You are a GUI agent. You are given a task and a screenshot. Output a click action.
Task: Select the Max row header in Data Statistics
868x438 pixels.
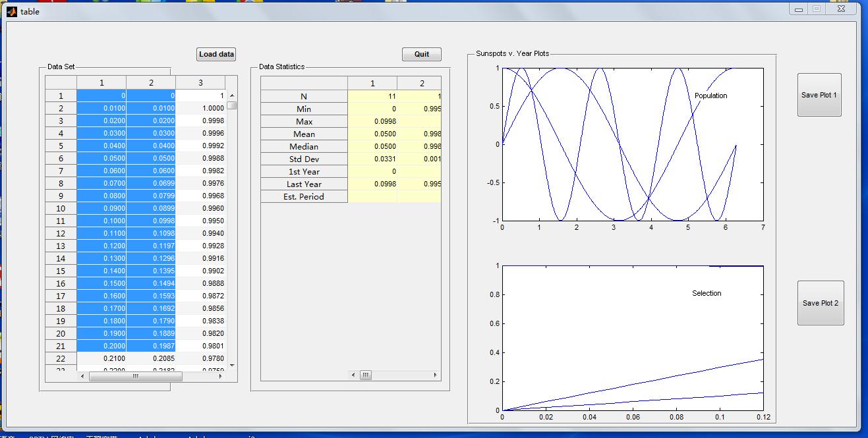pos(304,121)
